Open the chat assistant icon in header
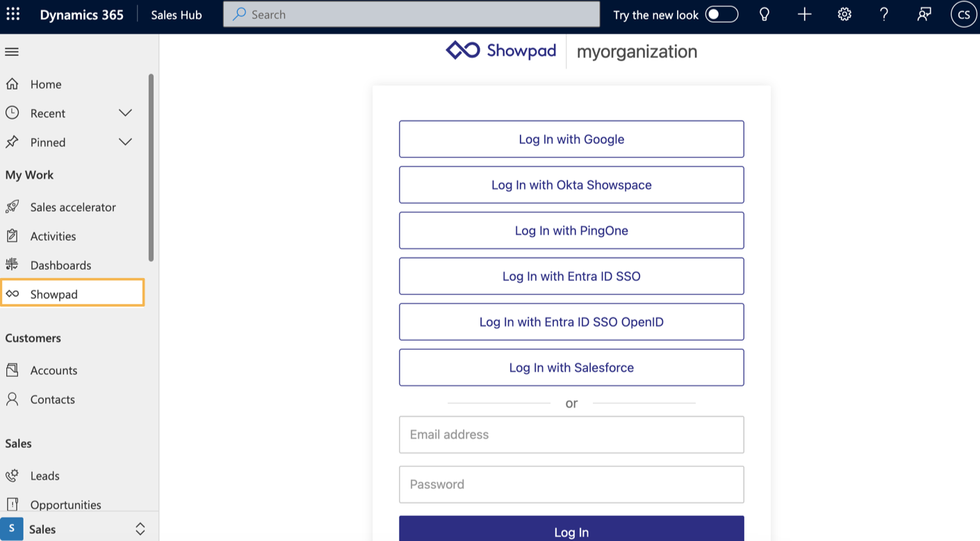Image resolution: width=980 pixels, height=541 pixels. pos(924,14)
